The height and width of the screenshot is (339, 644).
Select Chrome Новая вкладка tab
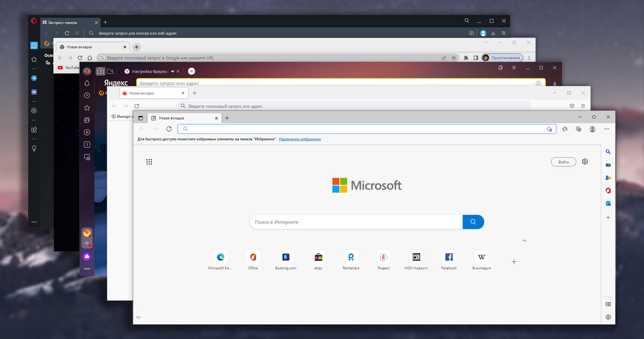92,47
